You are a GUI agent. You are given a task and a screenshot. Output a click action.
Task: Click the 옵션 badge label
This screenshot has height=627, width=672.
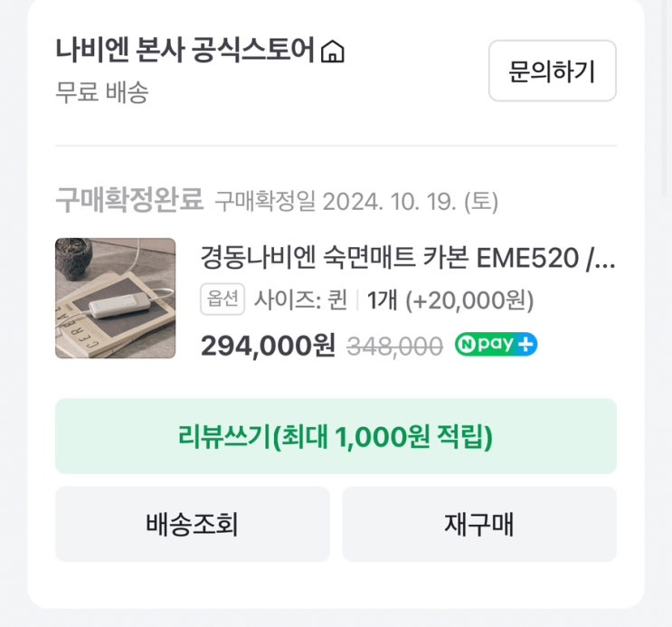222,299
